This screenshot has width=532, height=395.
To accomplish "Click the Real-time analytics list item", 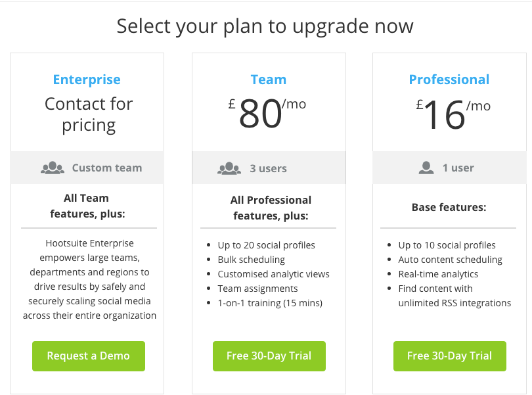I will coord(439,273).
